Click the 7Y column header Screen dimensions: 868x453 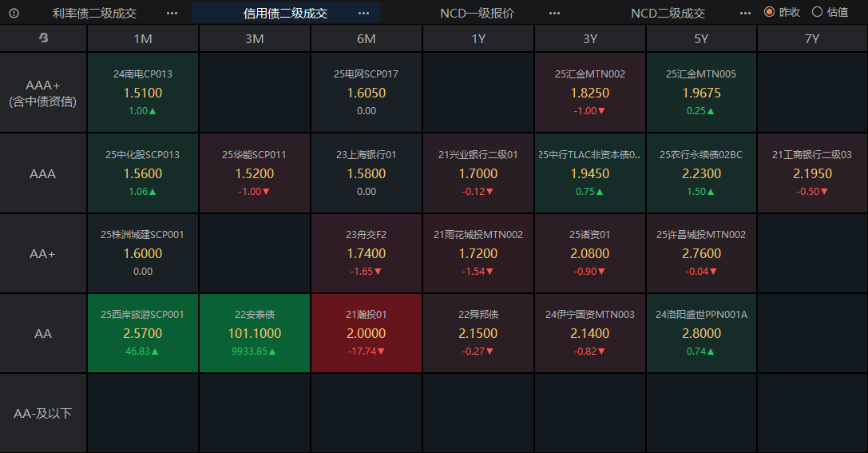[x=812, y=38]
